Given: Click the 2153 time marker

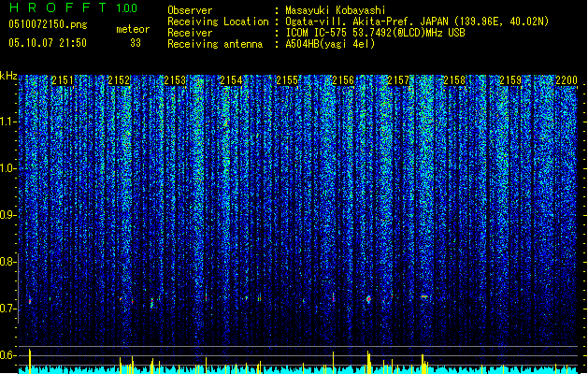Looking at the screenshot, I should point(175,80).
